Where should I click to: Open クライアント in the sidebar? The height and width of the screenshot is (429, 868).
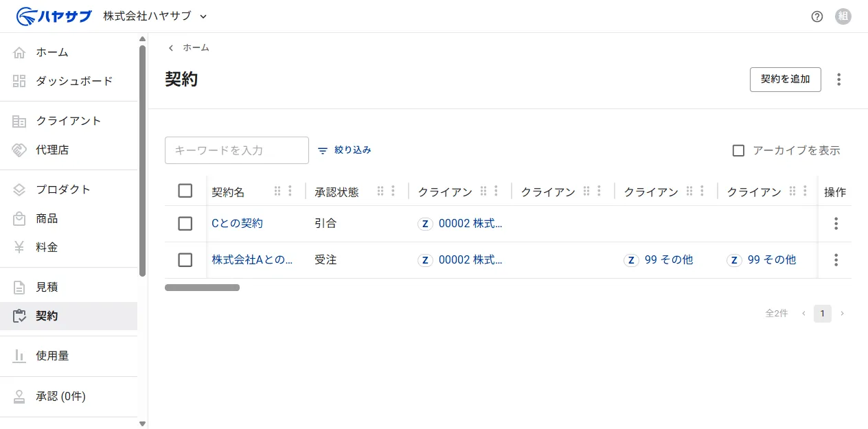tap(69, 121)
